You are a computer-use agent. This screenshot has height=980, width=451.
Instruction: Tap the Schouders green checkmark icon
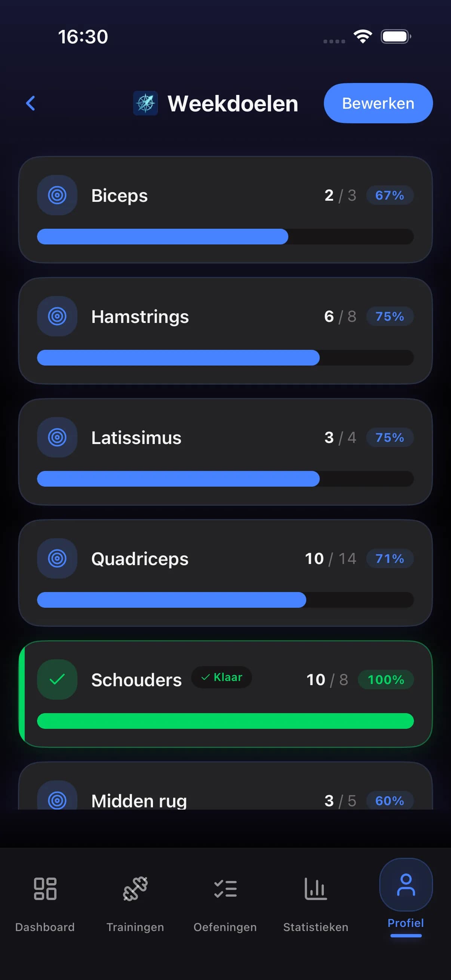coord(57,679)
